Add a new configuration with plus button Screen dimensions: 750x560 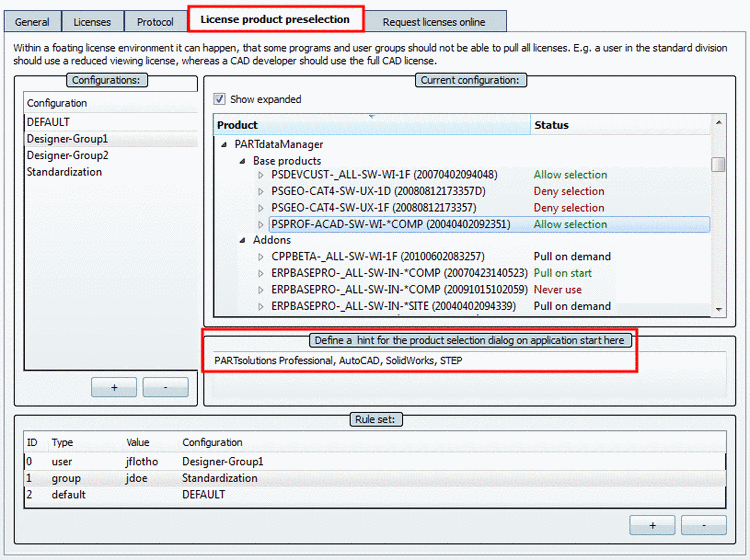114,387
